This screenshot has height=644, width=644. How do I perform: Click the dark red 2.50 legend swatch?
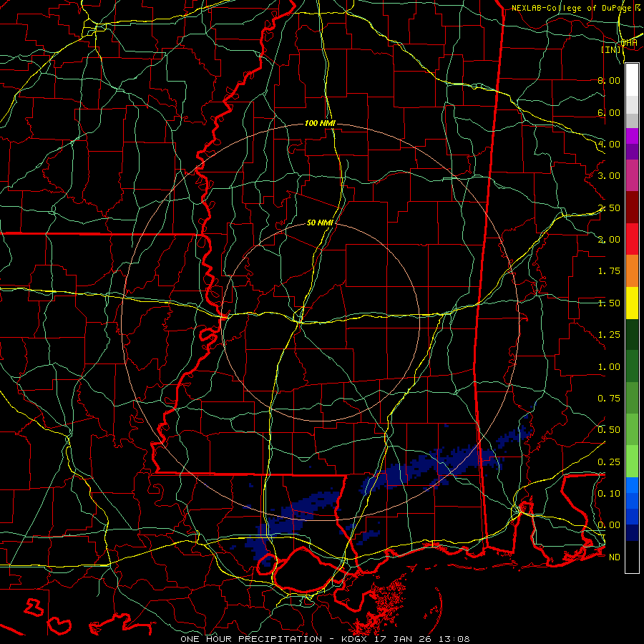pos(632,208)
